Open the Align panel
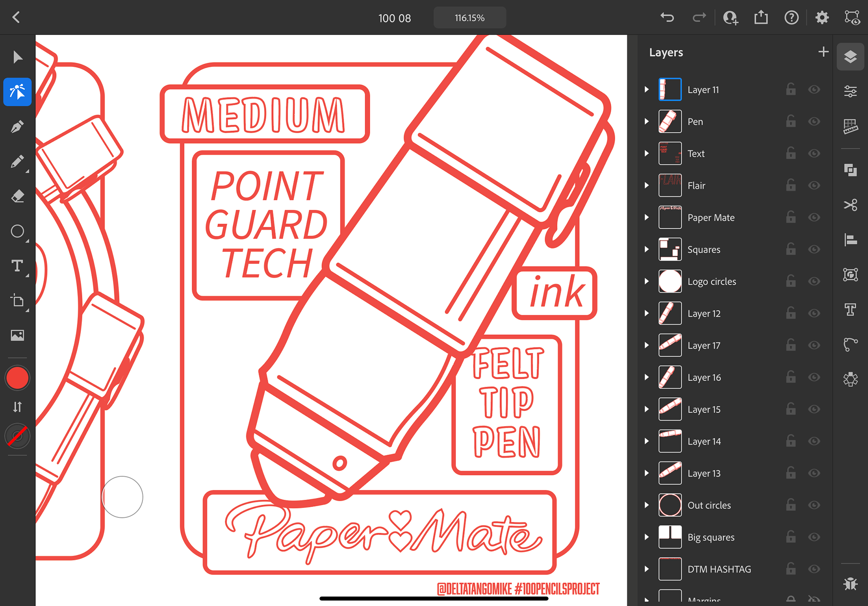Screen dimensions: 868x606 (850, 240)
